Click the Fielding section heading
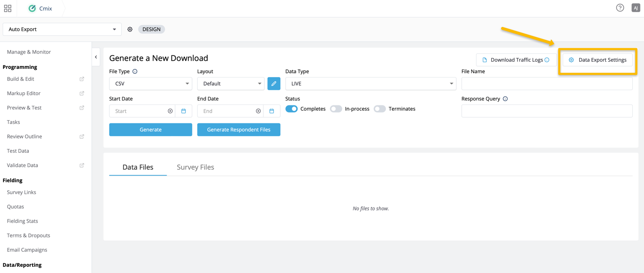Viewport: 644px width, 273px height. [x=13, y=180]
